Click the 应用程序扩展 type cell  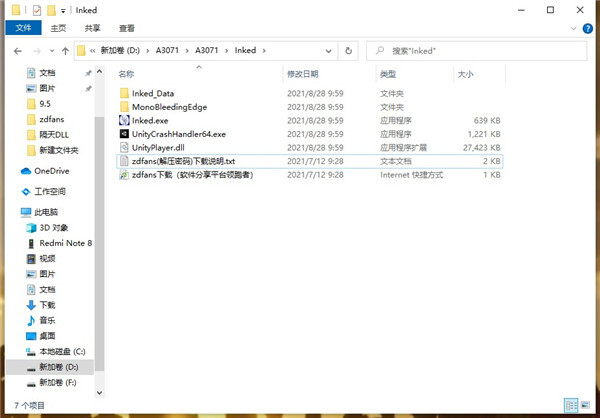[403, 148]
